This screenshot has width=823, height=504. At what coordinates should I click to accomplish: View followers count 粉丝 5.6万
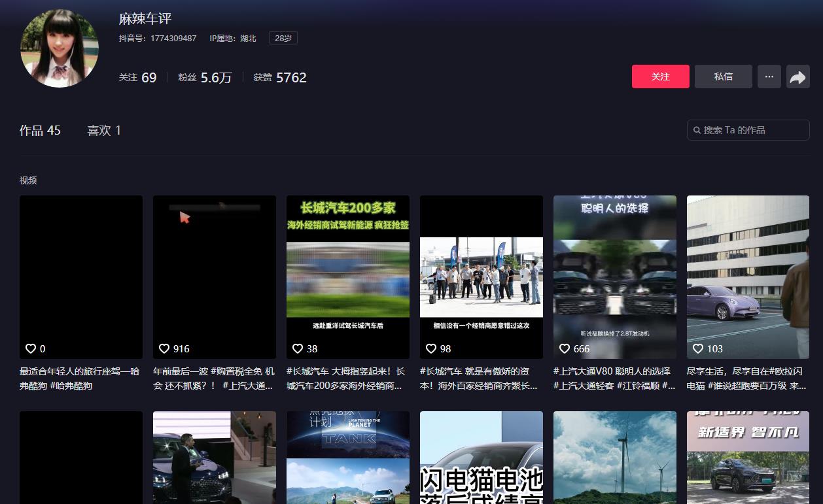tap(205, 77)
